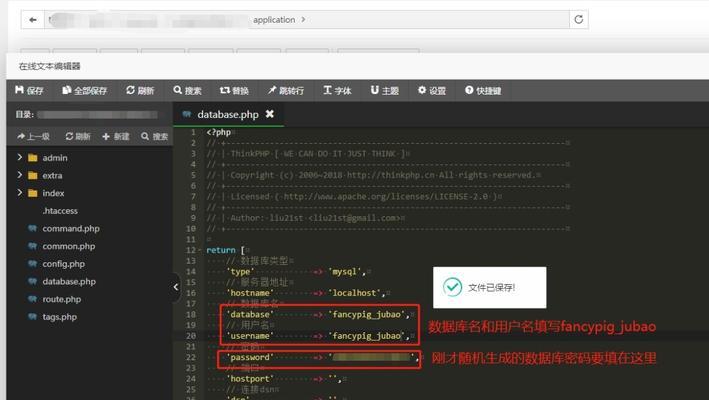The height and width of the screenshot is (400, 709).
Task: Click the database value 'fancypig_jubao'
Action: pos(367,314)
